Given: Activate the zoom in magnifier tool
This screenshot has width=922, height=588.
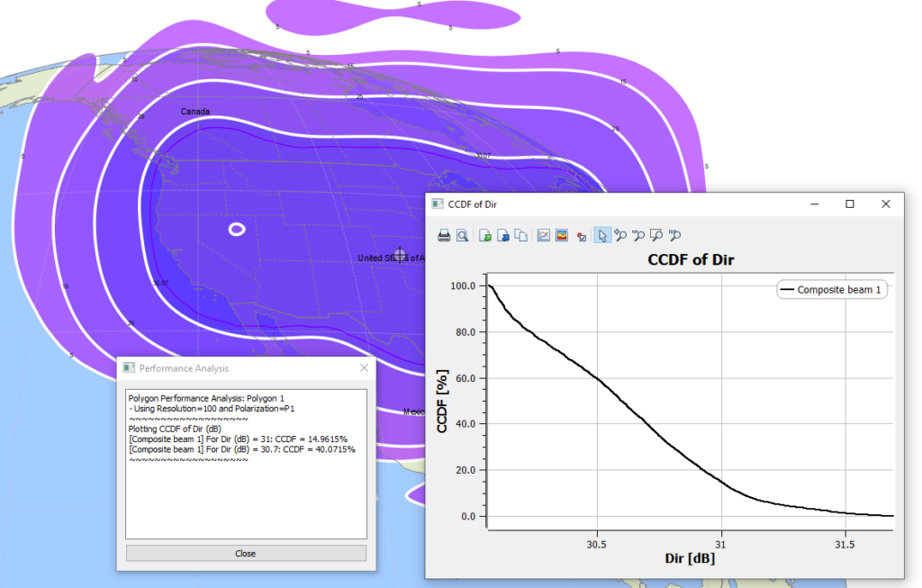Looking at the screenshot, I should tap(620, 236).
